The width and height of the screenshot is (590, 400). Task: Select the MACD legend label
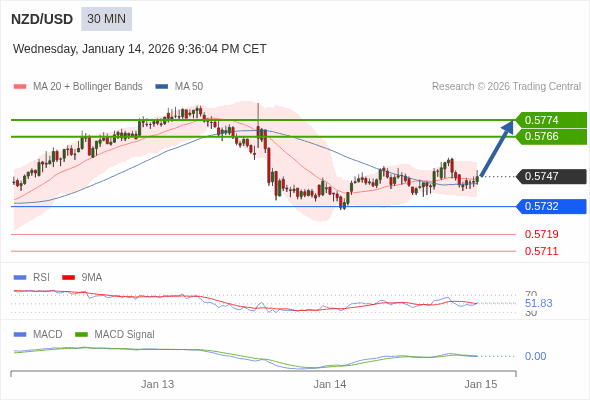48,334
